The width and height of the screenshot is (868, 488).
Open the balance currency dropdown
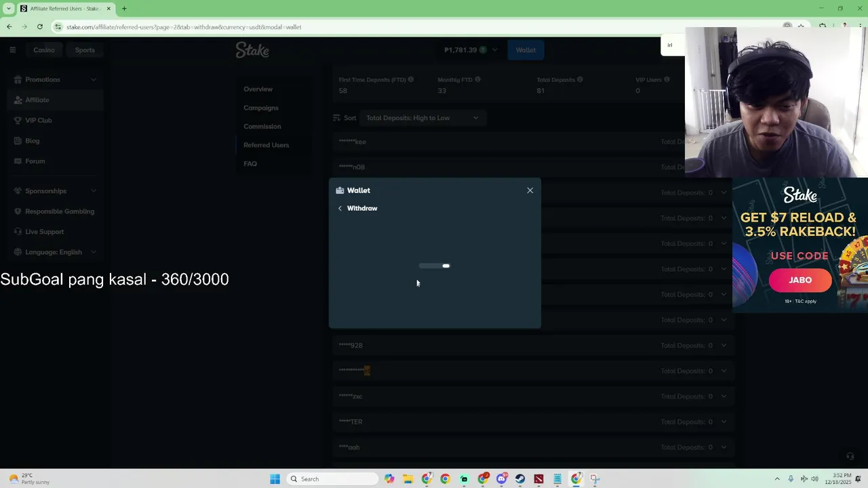495,49
